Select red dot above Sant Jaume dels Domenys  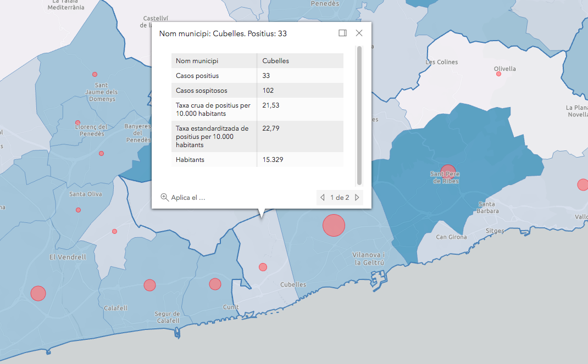click(x=95, y=74)
